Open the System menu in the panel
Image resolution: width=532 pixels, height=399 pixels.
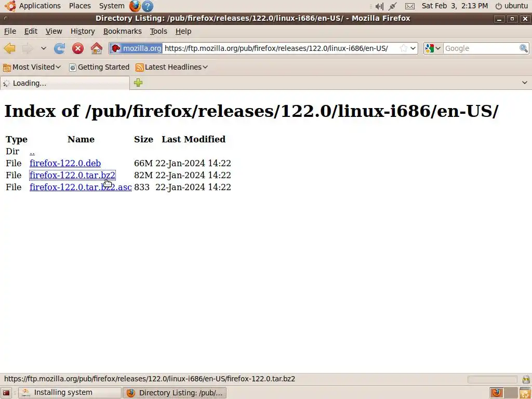[112, 6]
